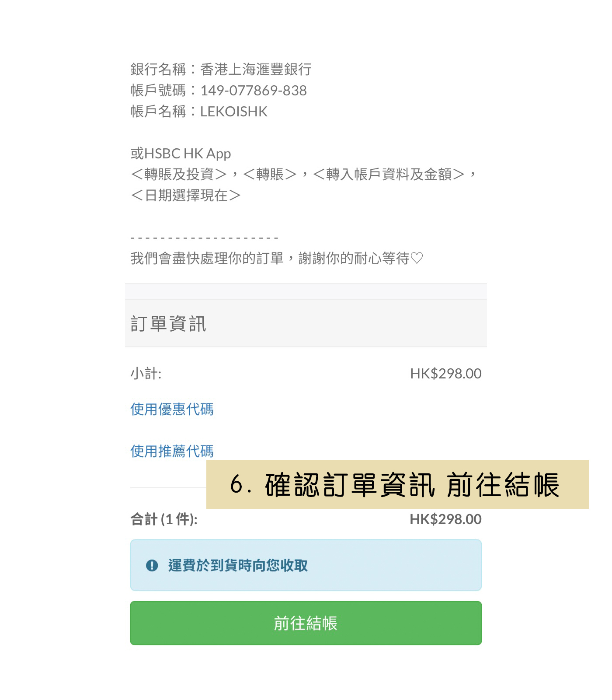The width and height of the screenshot is (612, 700).
Task: Click the exclamation icon in shipping notice
Action: coord(152,565)
